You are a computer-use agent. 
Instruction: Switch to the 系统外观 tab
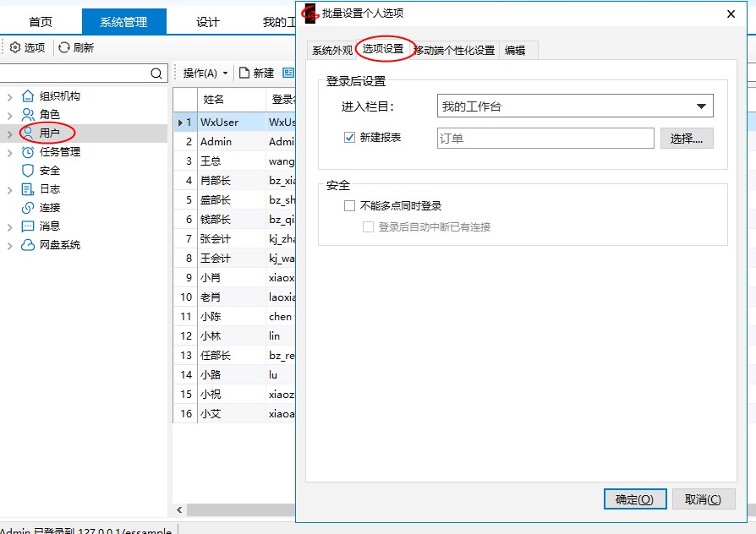pyautogui.click(x=331, y=51)
